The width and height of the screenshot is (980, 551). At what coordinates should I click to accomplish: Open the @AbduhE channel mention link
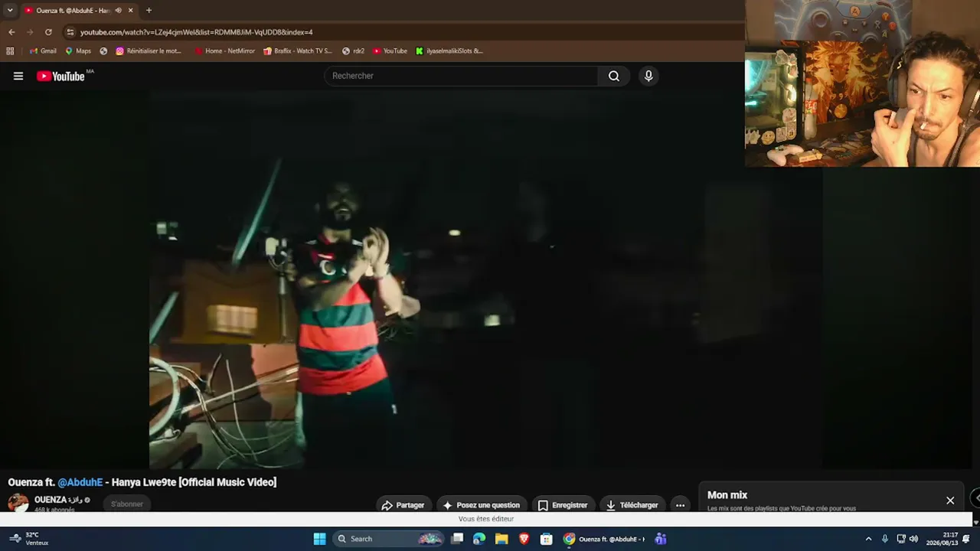point(80,482)
